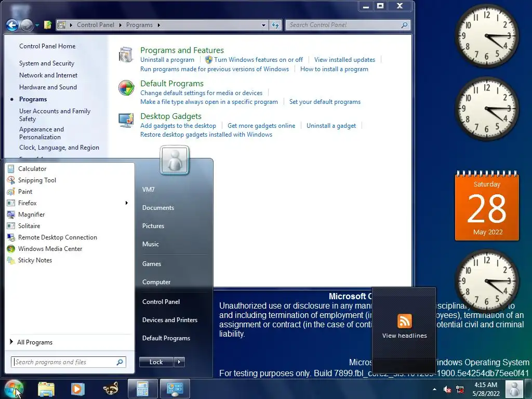Open address bar history dropdown
Image resolution: width=532 pixels, height=399 pixels.
point(263,25)
